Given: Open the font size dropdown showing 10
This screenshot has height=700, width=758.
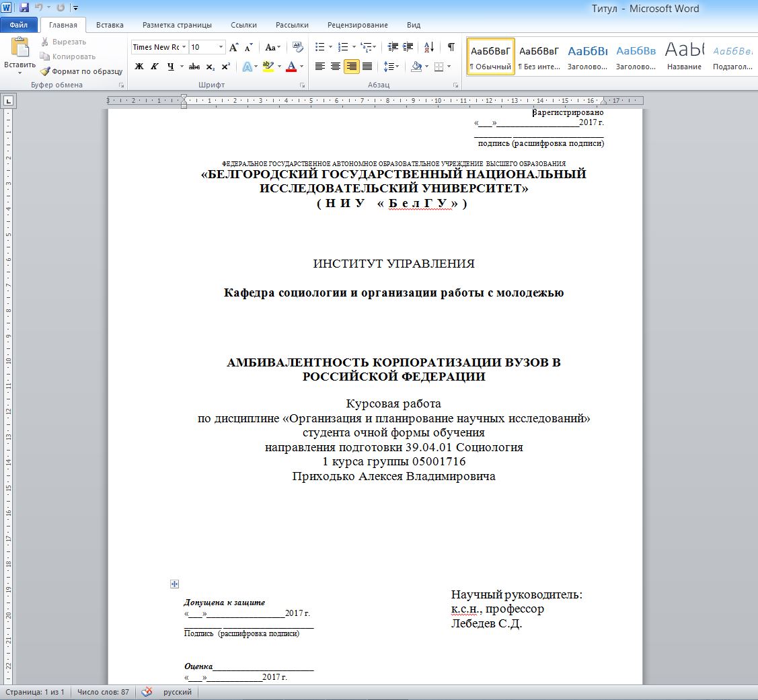Looking at the screenshot, I should [221, 47].
